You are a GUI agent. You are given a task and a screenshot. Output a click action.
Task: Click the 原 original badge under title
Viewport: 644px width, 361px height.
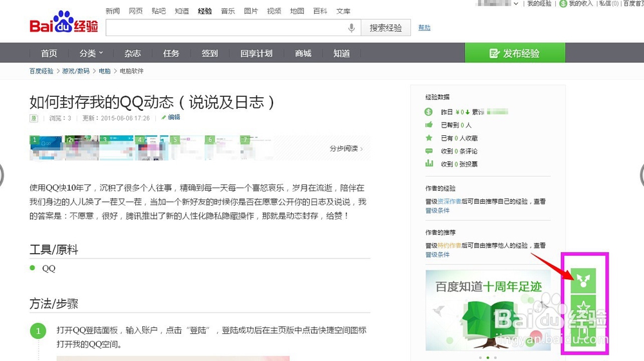[33, 118]
